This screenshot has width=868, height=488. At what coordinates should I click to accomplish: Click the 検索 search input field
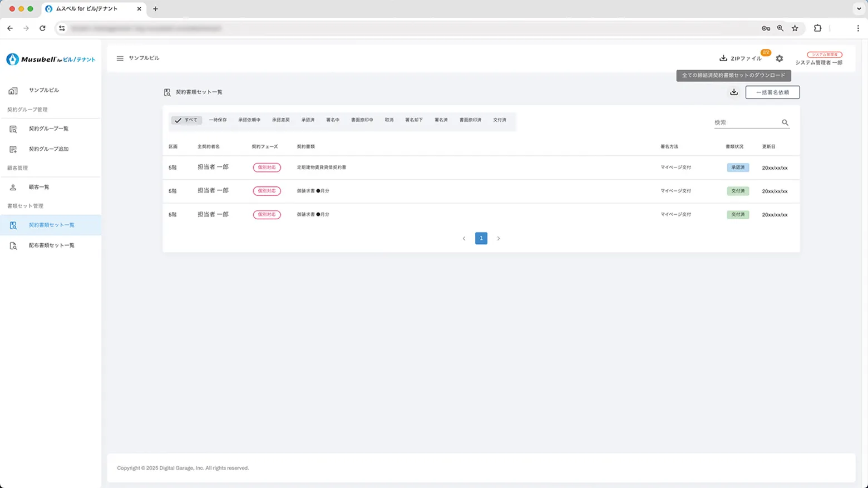click(746, 122)
